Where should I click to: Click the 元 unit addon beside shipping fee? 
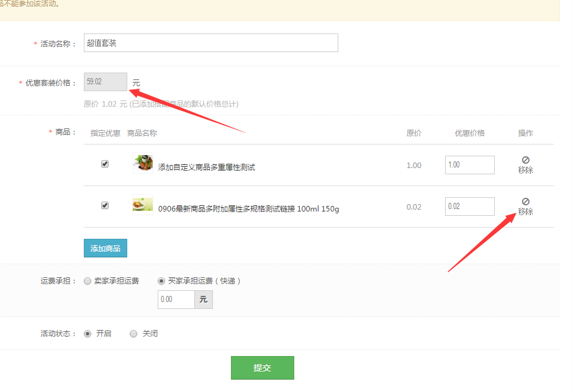[x=204, y=300]
